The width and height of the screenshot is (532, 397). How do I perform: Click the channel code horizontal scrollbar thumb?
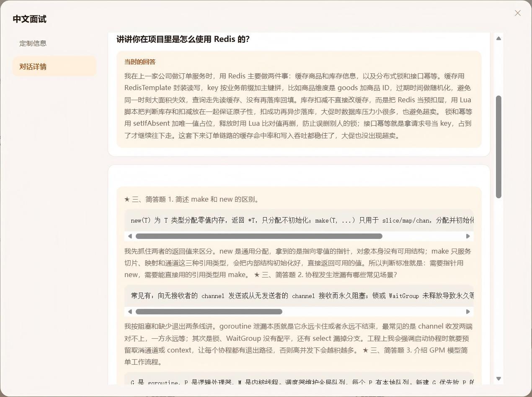[209, 311]
